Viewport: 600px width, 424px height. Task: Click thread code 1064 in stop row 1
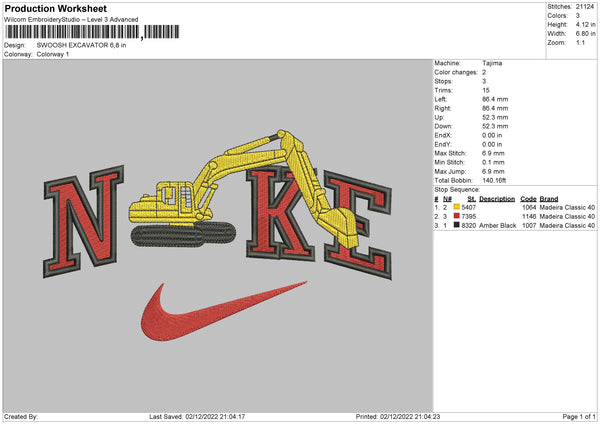click(x=529, y=207)
